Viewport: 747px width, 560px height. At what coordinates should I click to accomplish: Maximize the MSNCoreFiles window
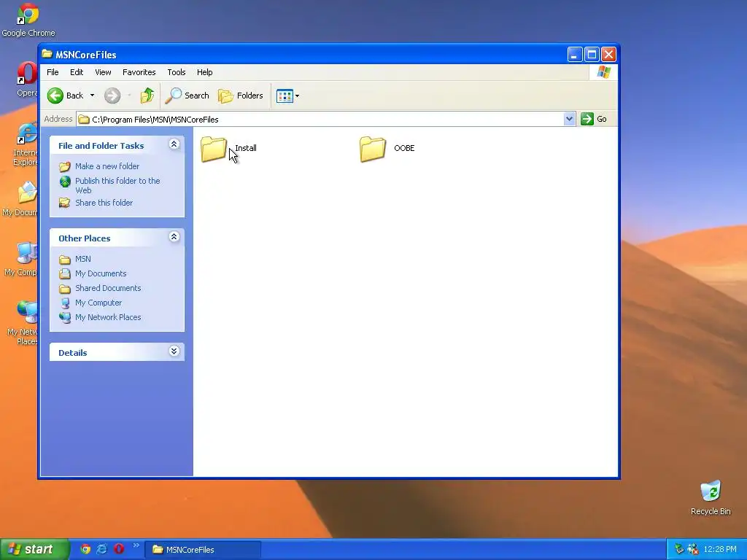click(x=592, y=54)
